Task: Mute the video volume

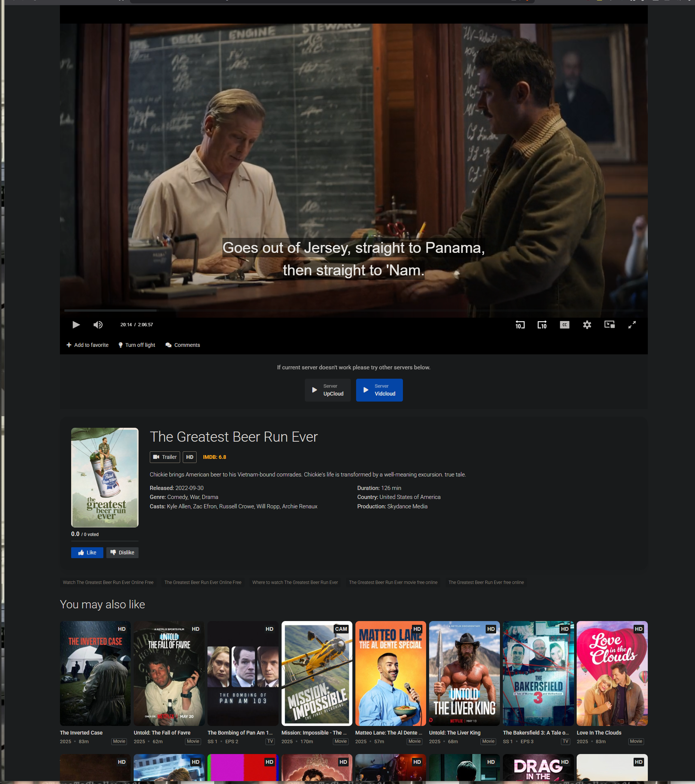Action: (x=98, y=325)
